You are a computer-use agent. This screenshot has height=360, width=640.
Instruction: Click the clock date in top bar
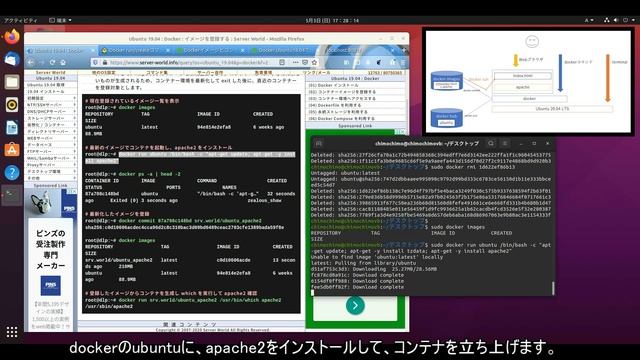(332, 20)
